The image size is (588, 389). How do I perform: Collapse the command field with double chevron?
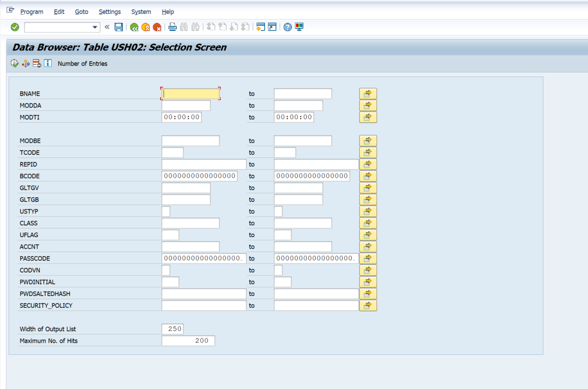pos(107,27)
